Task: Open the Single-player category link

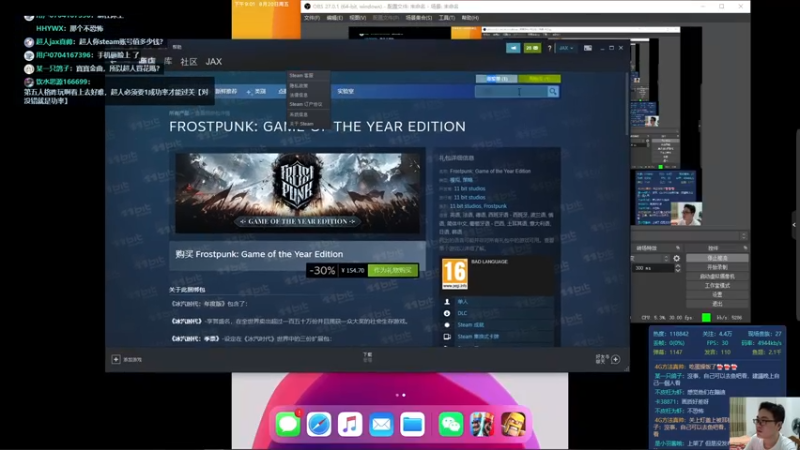Action: coord(462,302)
